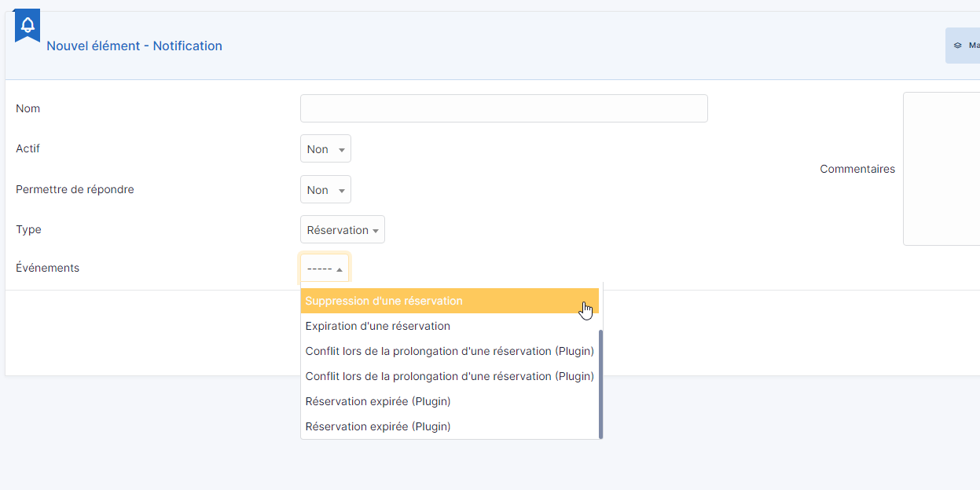Click the Commentaires label
This screenshot has width=980, height=490.
[857, 169]
